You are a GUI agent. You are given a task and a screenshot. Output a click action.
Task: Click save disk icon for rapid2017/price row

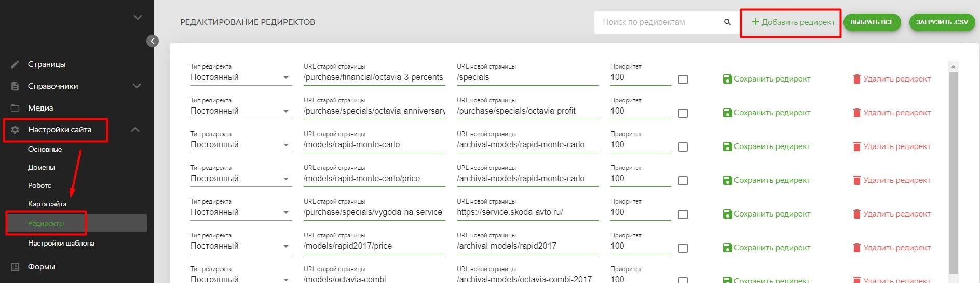727,248
